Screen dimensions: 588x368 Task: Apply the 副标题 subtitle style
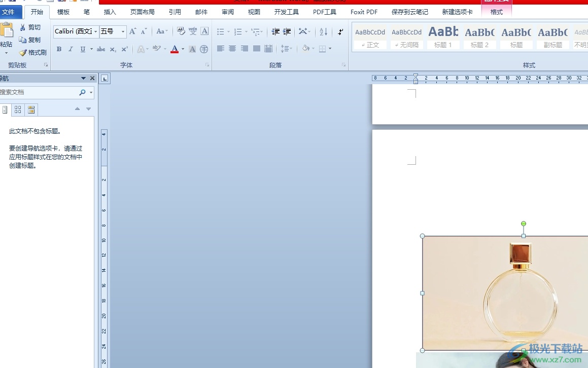pyautogui.click(x=553, y=38)
